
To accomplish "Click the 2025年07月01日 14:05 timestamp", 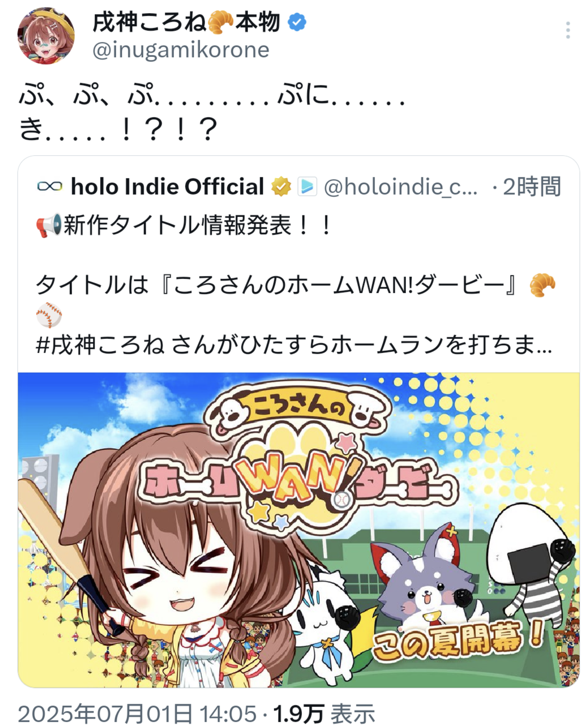I will [x=137, y=714].
